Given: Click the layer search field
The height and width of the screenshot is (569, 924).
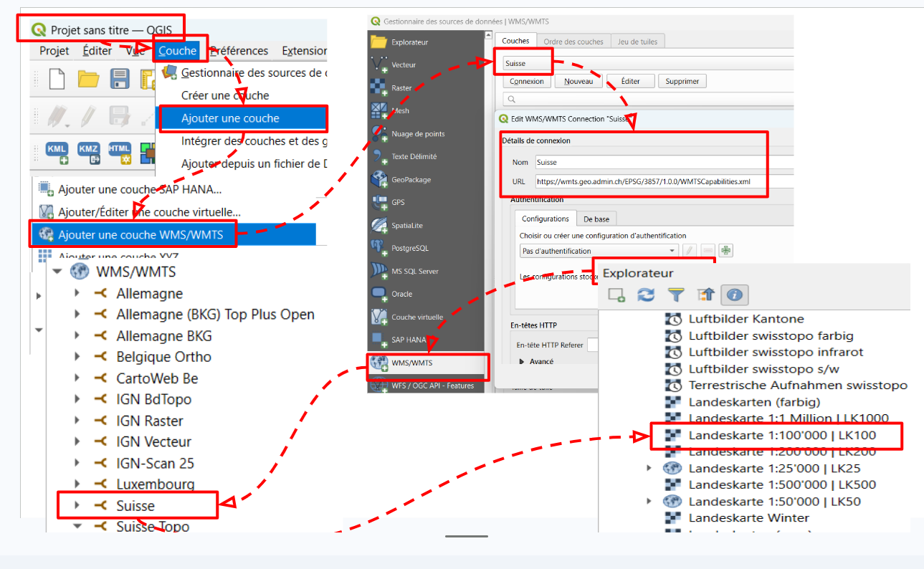Looking at the screenshot, I should tap(648, 100).
